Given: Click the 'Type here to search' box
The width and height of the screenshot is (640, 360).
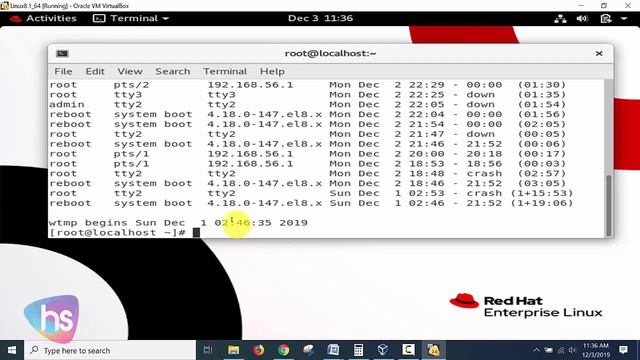Looking at the screenshot, I should click(x=110, y=350).
